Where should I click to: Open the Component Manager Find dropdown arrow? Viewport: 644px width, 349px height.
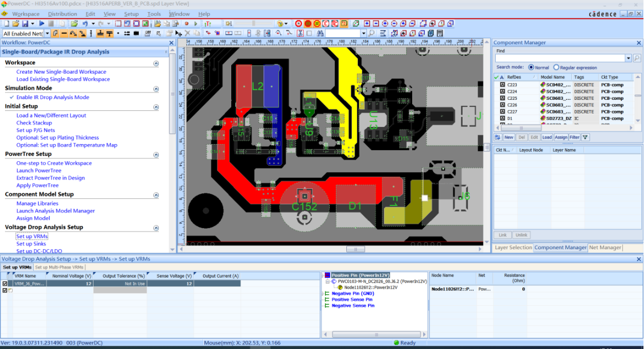pyautogui.click(x=629, y=58)
